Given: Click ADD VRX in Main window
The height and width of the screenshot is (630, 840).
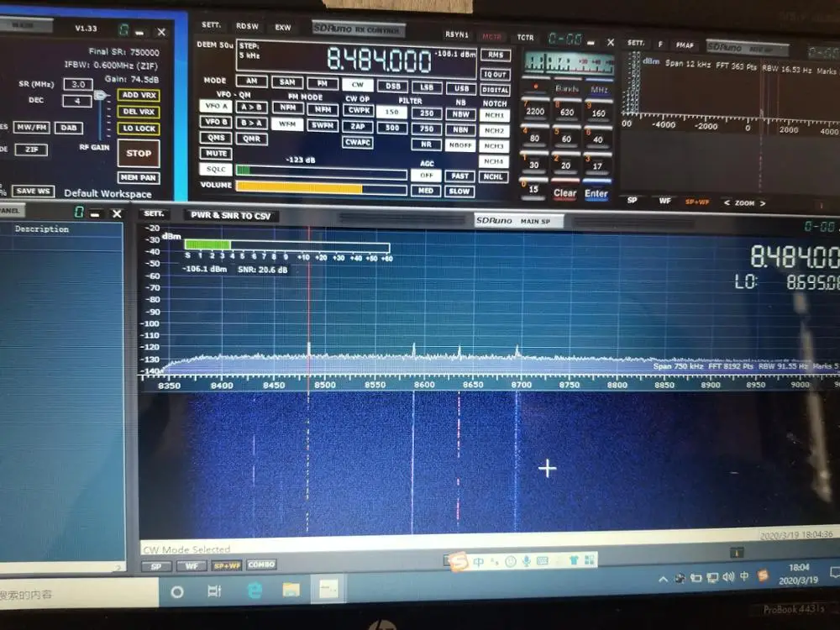Looking at the screenshot, I should pos(139,95).
